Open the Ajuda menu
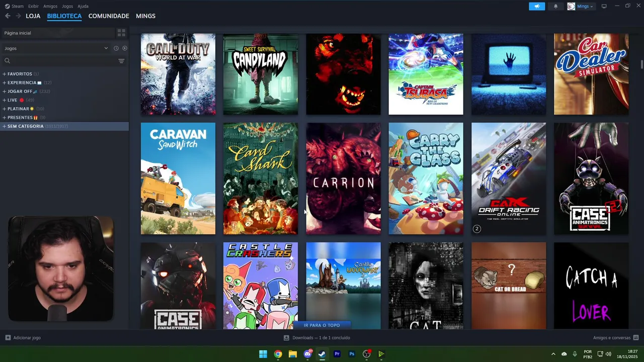 (x=83, y=6)
